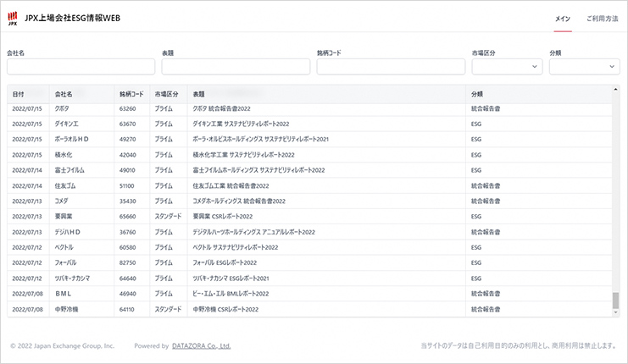Click the scrollbar down arrow
Viewport: 628px width, 364px height.
(616, 312)
